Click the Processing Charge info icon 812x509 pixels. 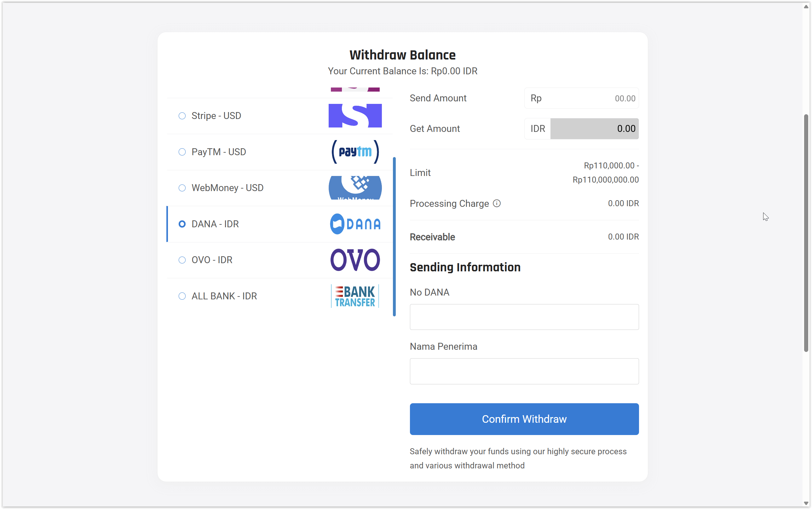click(x=496, y=203)
